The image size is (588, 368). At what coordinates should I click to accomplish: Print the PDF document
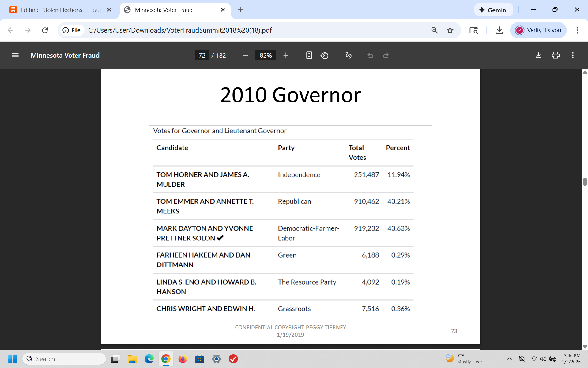click(x=556, y=55)
